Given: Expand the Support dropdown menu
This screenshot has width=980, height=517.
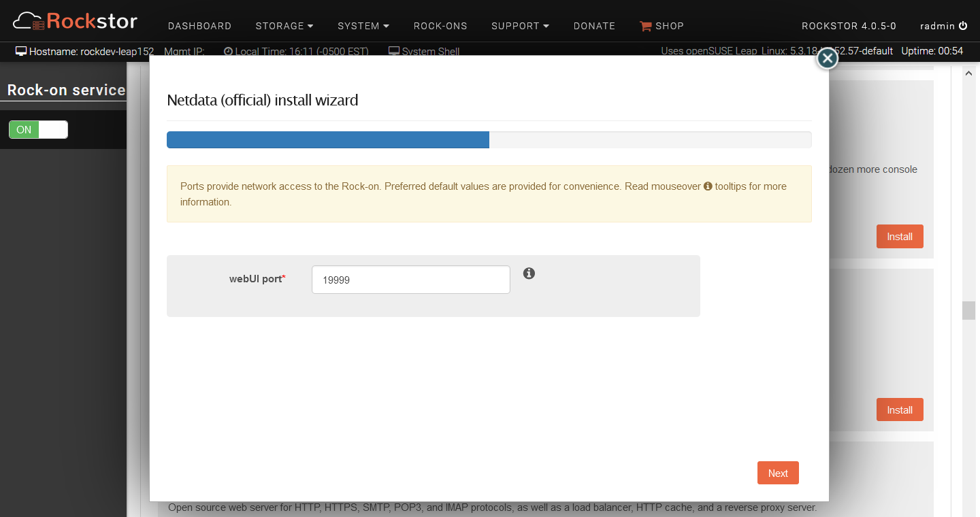Looking at the screenshot, I should (x=520, y=26).
